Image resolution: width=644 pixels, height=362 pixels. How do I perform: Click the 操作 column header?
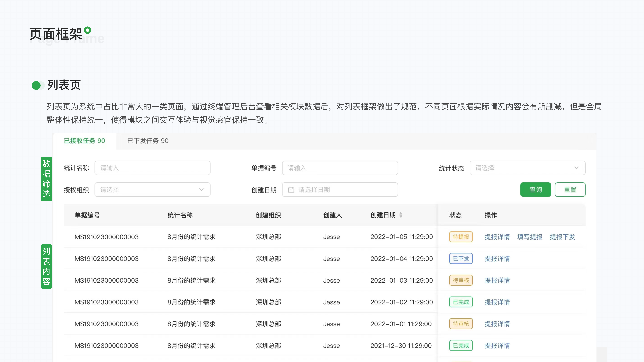pos(491,215)
